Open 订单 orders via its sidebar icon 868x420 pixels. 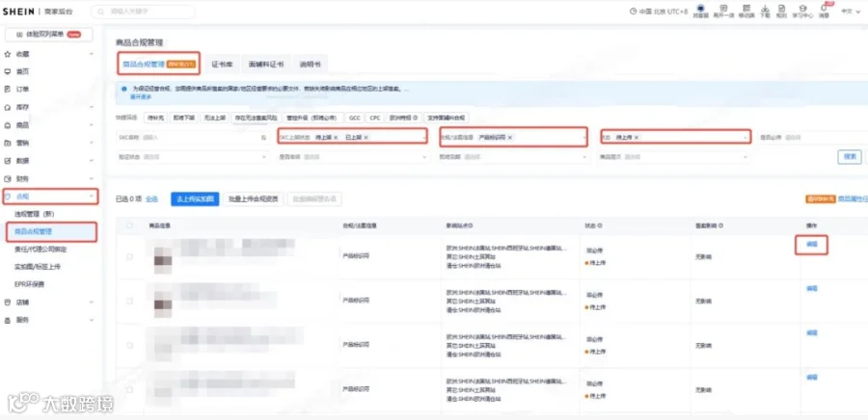(7, 89)
